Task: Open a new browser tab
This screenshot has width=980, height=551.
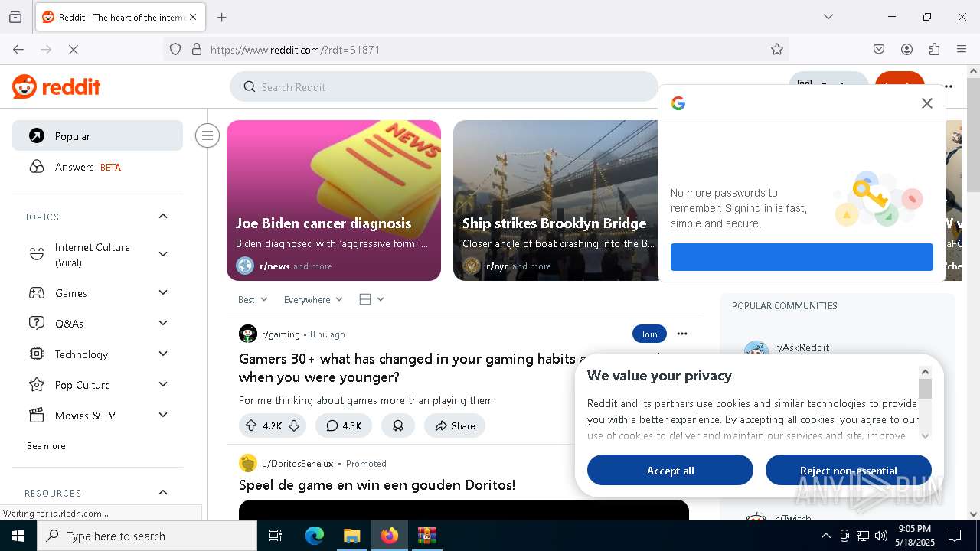Action: [222, 17]
